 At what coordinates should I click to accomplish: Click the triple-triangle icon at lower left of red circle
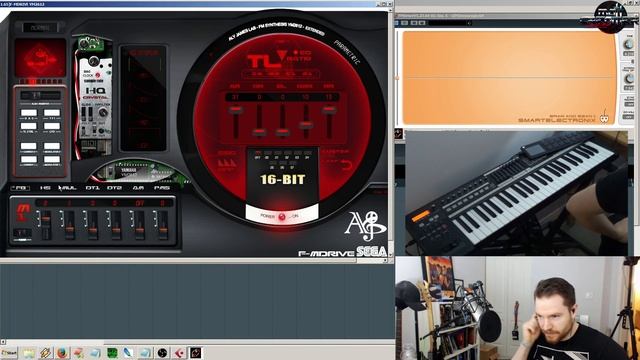pos(227,163)
